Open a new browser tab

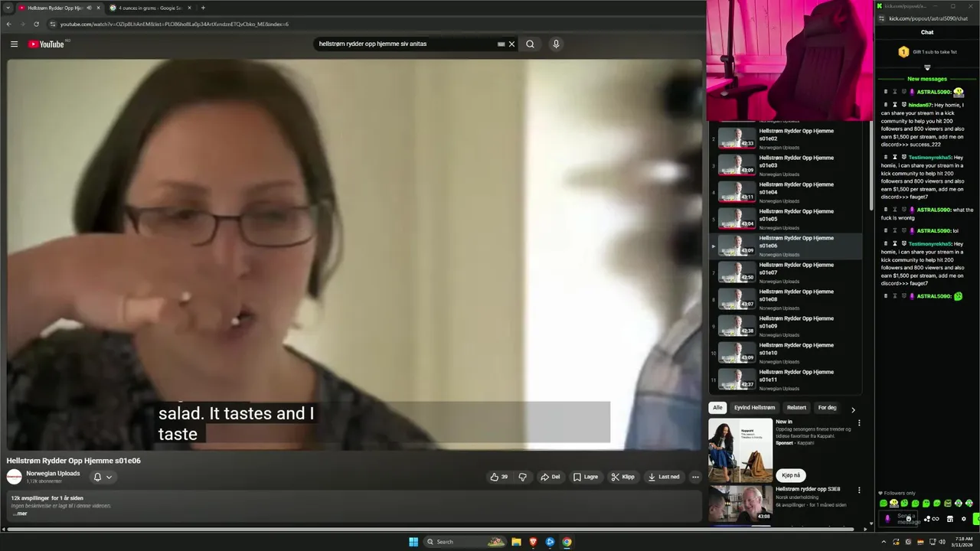click(x=203, y=8)
